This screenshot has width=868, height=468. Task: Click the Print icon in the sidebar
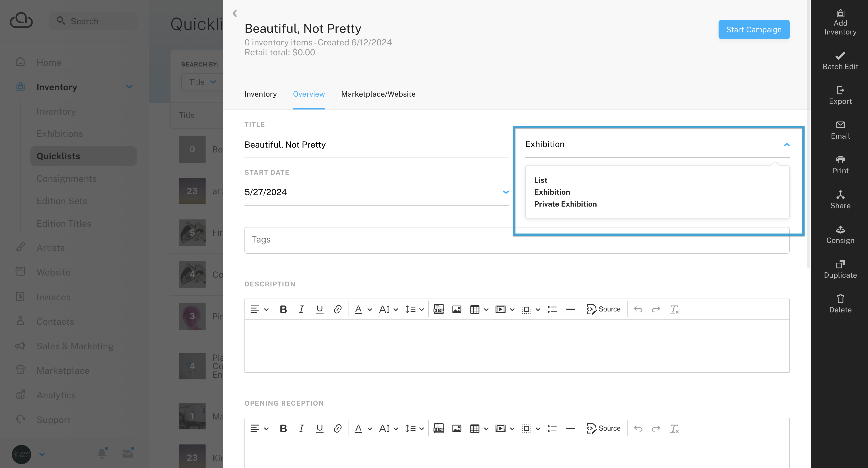[x=840, y=159]
